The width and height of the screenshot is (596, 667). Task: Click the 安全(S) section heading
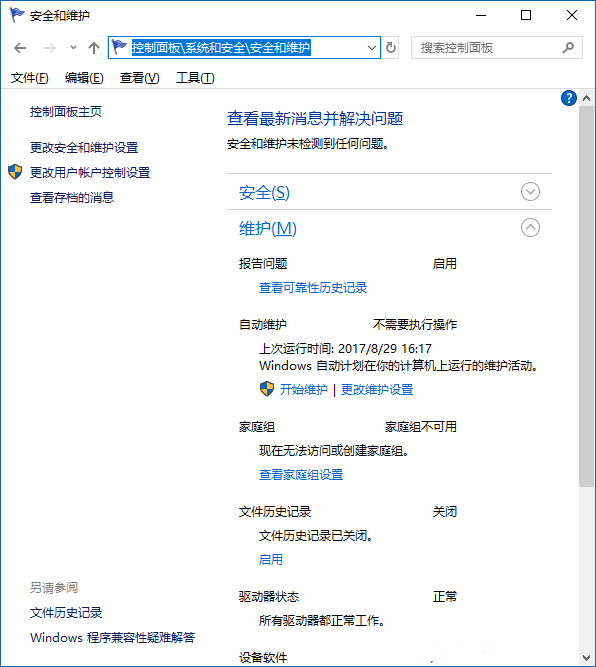coord(264,193)
